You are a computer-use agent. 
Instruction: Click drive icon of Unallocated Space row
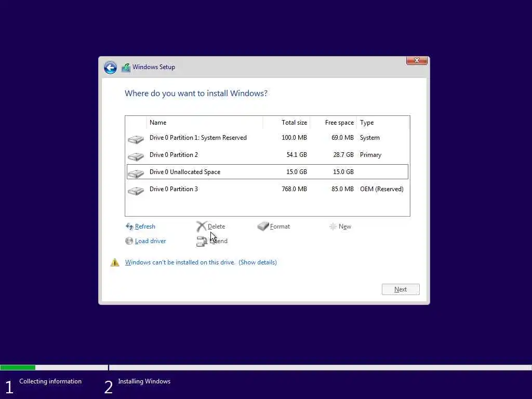click(x=136, y=174)
